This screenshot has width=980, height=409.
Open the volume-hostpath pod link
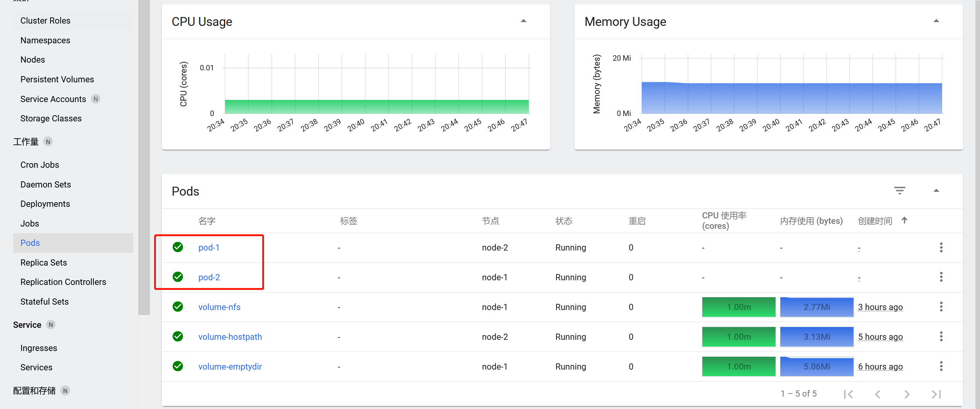(x=230, y=337)
